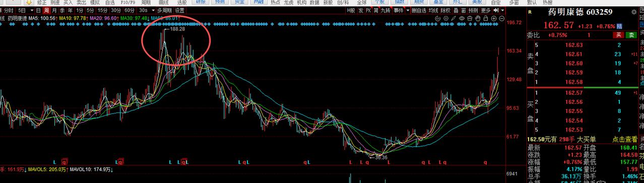Viewport: 644px width, 183px height.
Task: Open the 自选 watchlist
Action: 110,2
